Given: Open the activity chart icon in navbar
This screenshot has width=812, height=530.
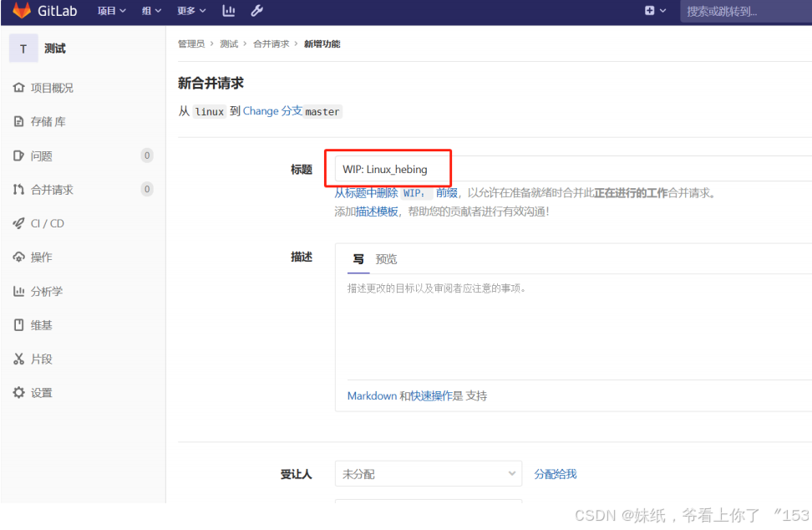Looking at the screenshot, I should (228, 11).
